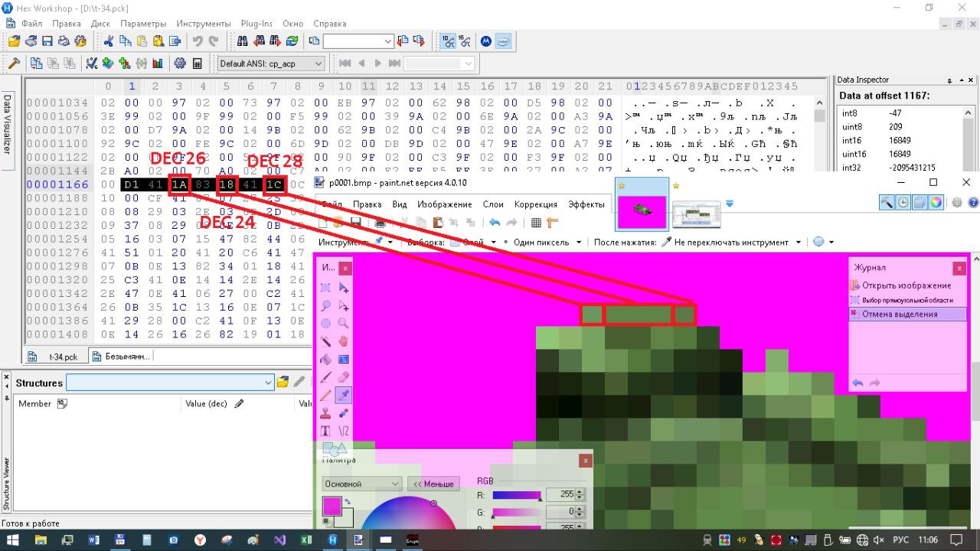The image size is (980, 551).
Task: Click chart histogram icon in Hex Workshop
Action: [x=158, y=64]
